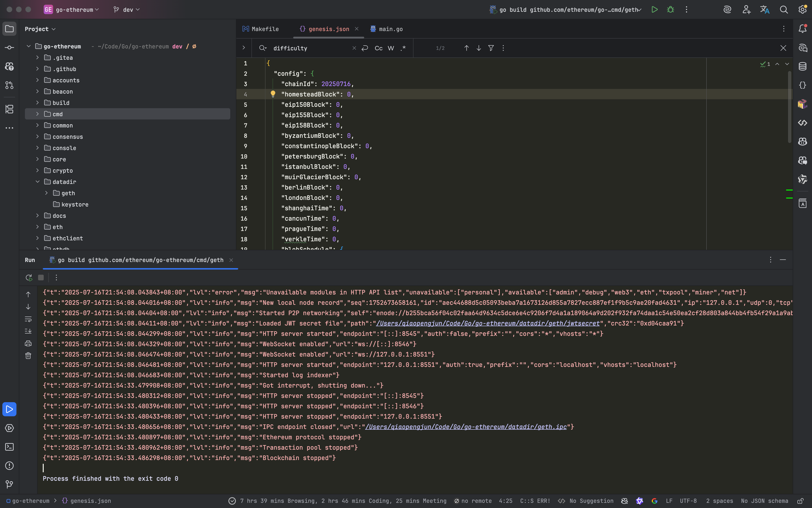Expand the cmd folder
This screenshot has height=508, width=812.
point(38,114)
